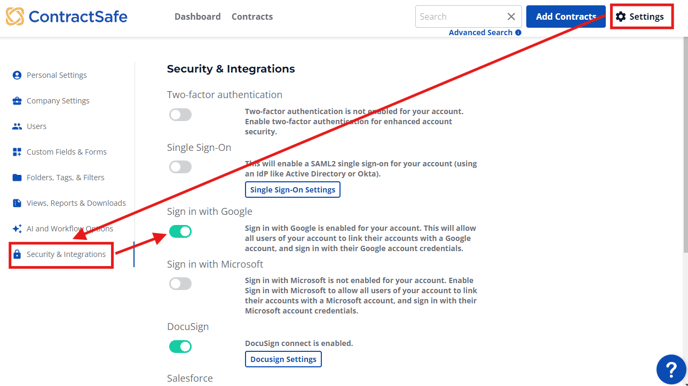
Task: Click the Personal Settings user icon
Action: point(17,75)
